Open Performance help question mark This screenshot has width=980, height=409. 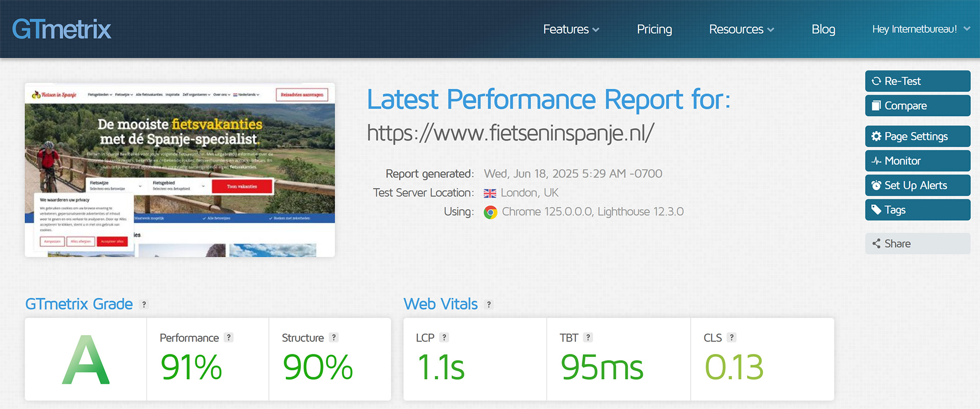229,338
